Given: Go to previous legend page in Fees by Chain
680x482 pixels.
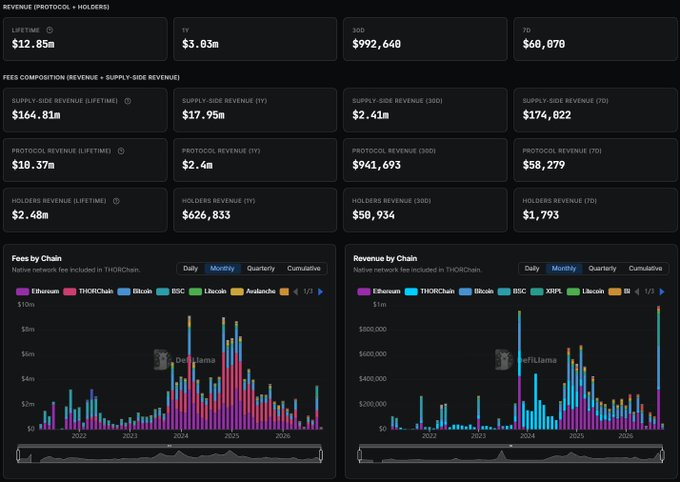Looking at the screenshot, I should 295,292.
